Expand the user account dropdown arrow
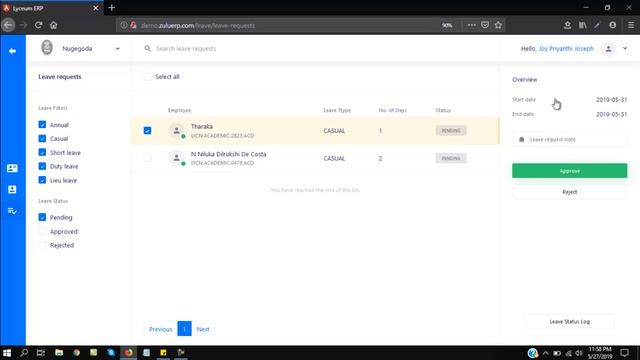The height and width of the screenshot is (360, 640). click(625, 48)
